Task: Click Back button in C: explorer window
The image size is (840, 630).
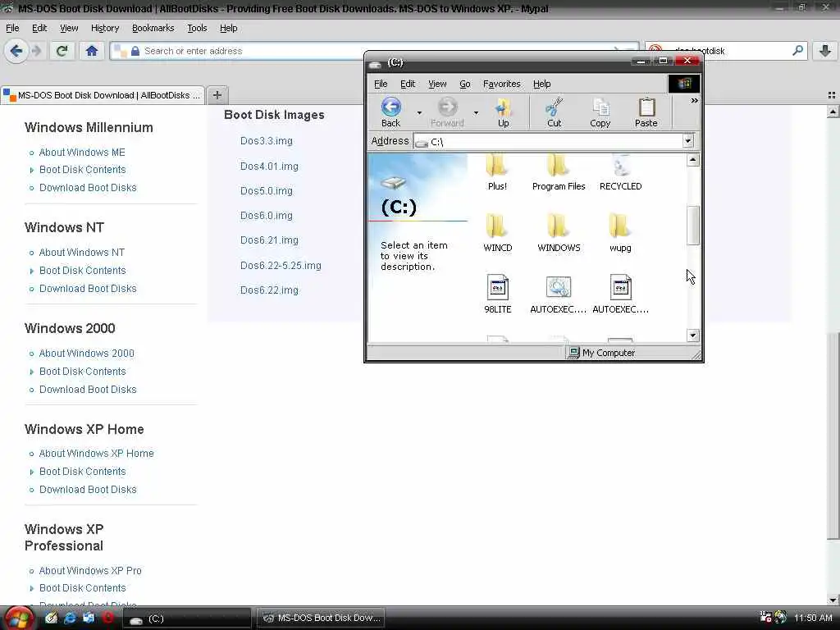Action: pos(391,112)
